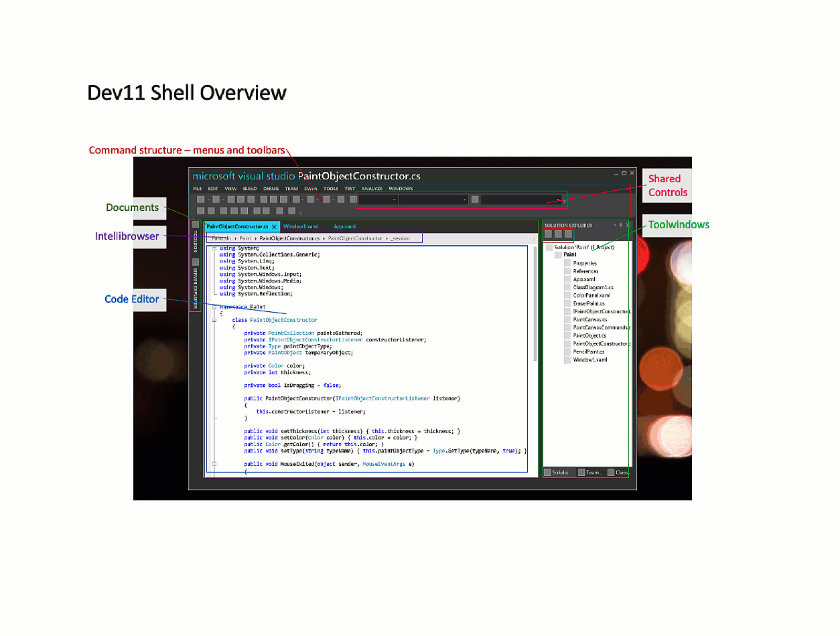Click the 'using System.Text;' code line
Viewport: 840px width, 636px height.
click(x=247, y=268)
